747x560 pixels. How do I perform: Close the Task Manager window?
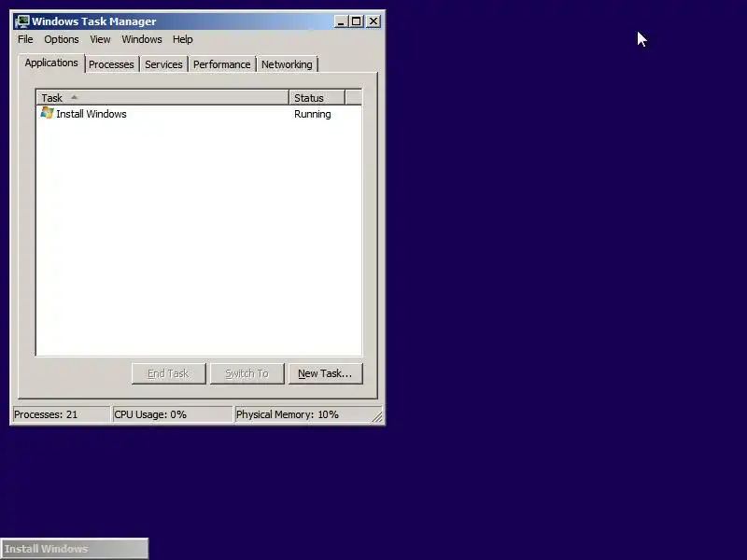pos(373,21)
